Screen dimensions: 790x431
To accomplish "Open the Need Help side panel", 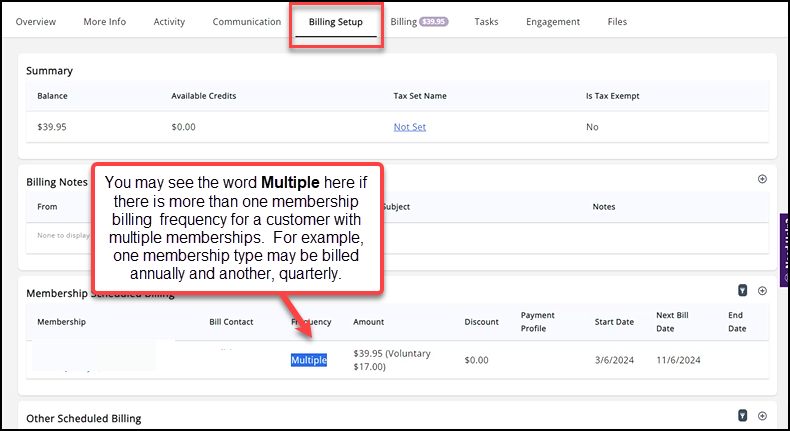I will (x=784, y=250).
